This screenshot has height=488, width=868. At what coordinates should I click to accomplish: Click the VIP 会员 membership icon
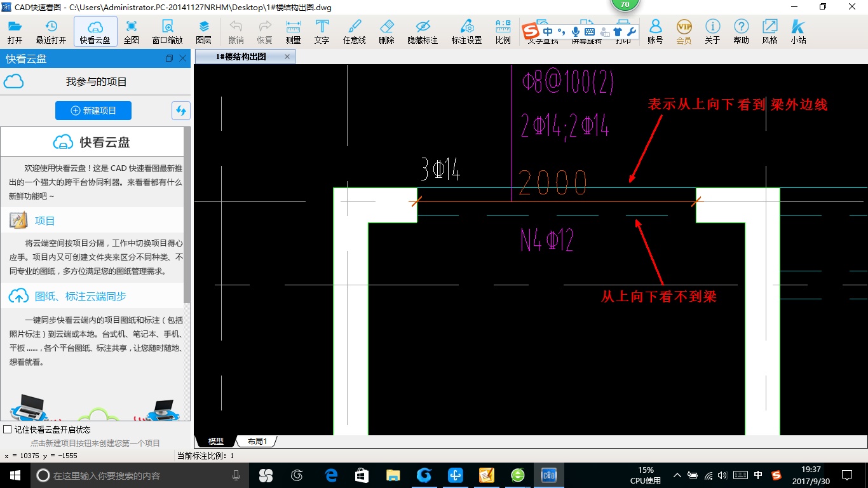click(684, 32)
